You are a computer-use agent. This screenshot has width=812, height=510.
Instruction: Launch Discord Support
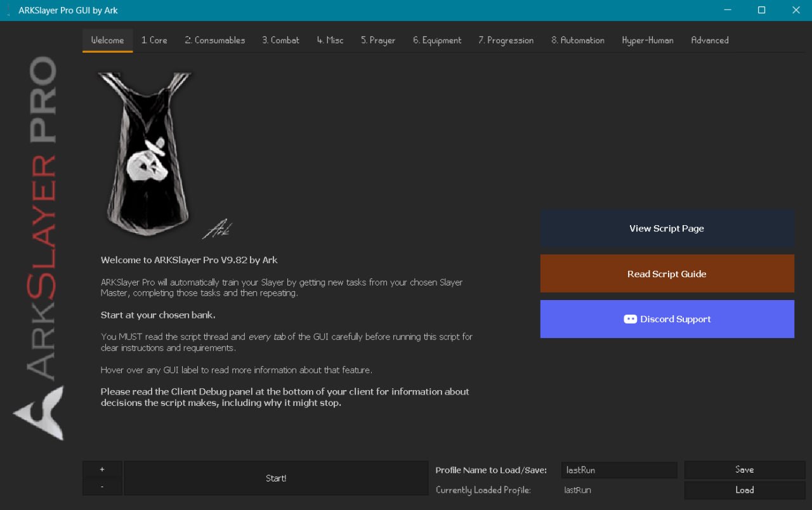[667, 319]
